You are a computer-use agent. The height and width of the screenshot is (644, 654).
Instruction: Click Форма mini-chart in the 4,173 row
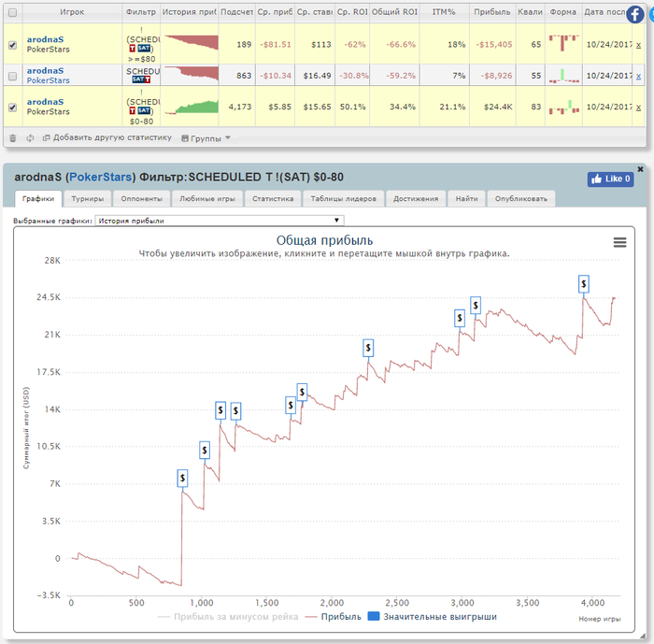pos(563,107)
